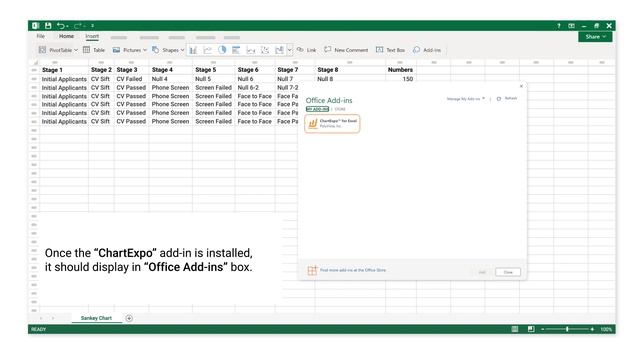
Task: Expand the charts gallery dropdown arrow
Action: click(x=290, y=50)
